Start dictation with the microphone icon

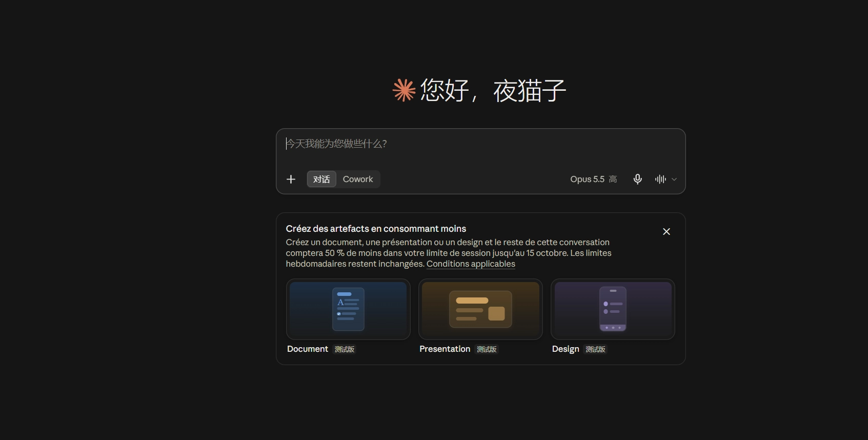637,179
